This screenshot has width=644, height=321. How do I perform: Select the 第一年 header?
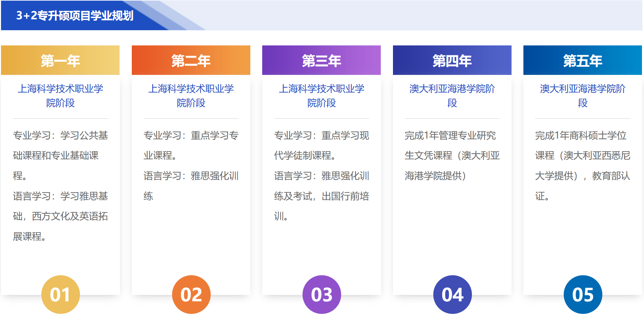[60, 60]
